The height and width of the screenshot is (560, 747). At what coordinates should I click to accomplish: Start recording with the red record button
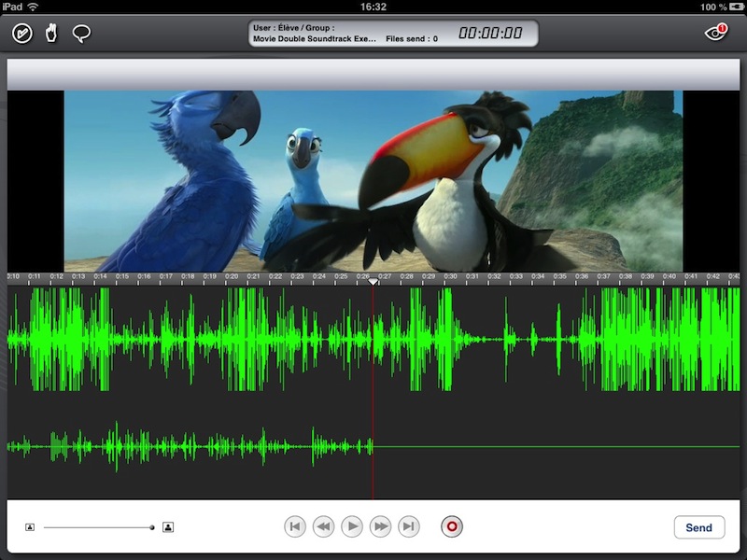[x=452, y=526]
